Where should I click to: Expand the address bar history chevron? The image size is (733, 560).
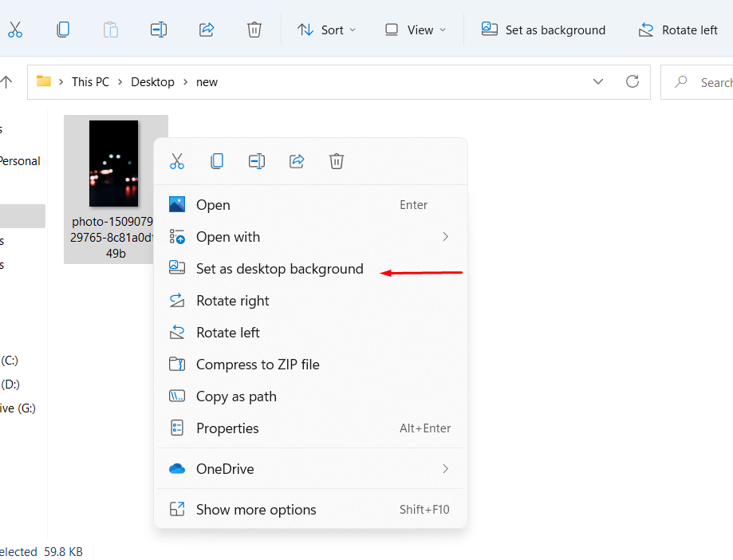598,81
